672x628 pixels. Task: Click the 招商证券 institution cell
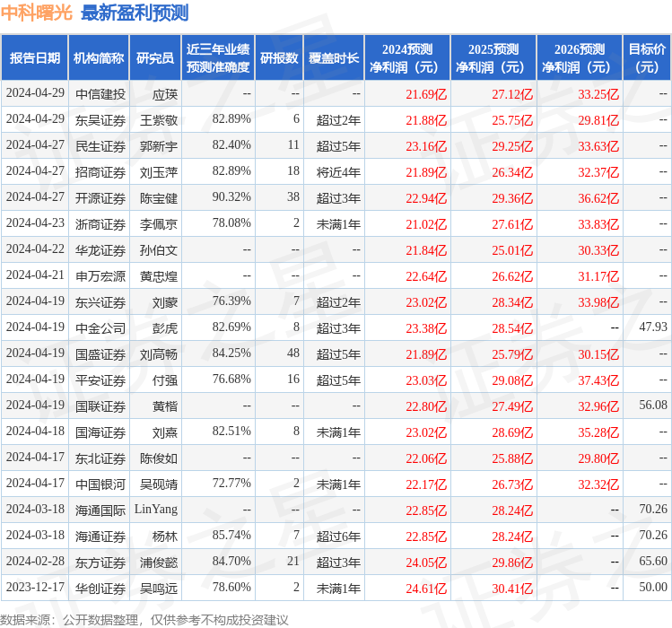tap(100, 172)
